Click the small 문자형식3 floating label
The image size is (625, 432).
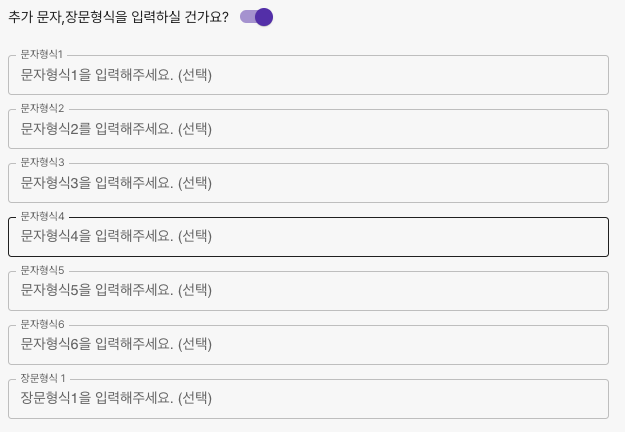pyautogui.click(x=42, y=162)
